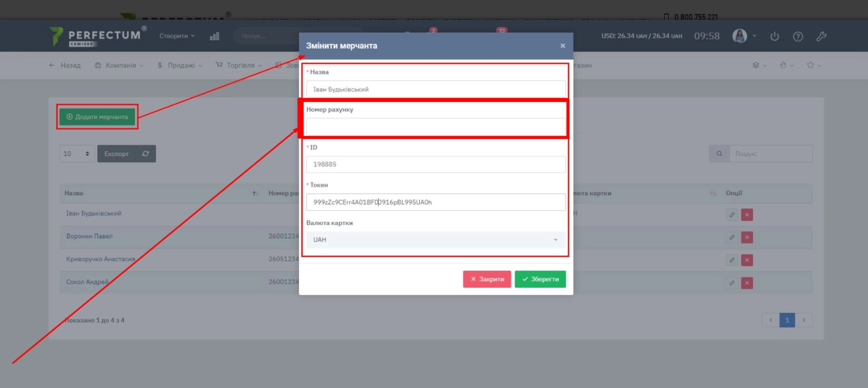Sort by Валюта картки column arrows
868x388 pixels.
pos(713,193)
